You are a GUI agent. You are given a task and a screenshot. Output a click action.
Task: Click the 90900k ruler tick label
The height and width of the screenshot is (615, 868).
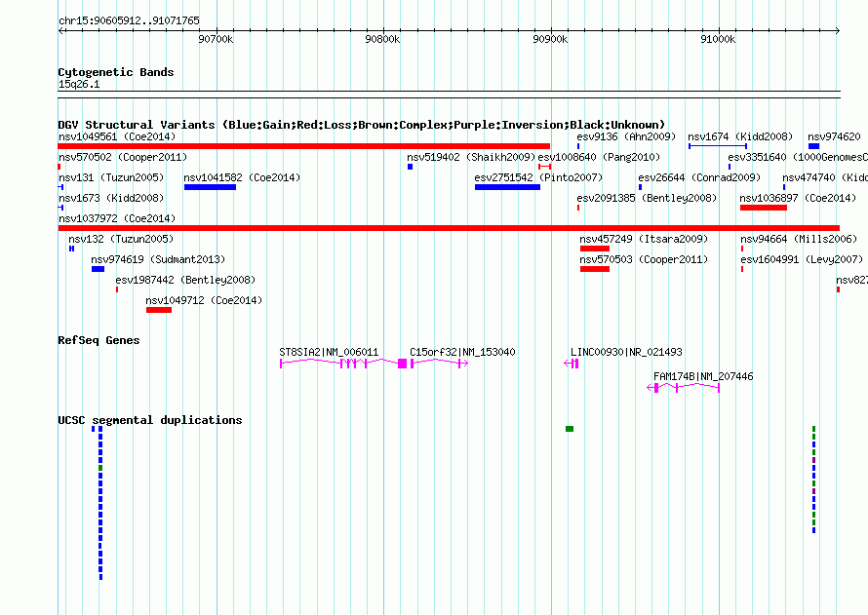pyautogui.click(x=550, y=39)
